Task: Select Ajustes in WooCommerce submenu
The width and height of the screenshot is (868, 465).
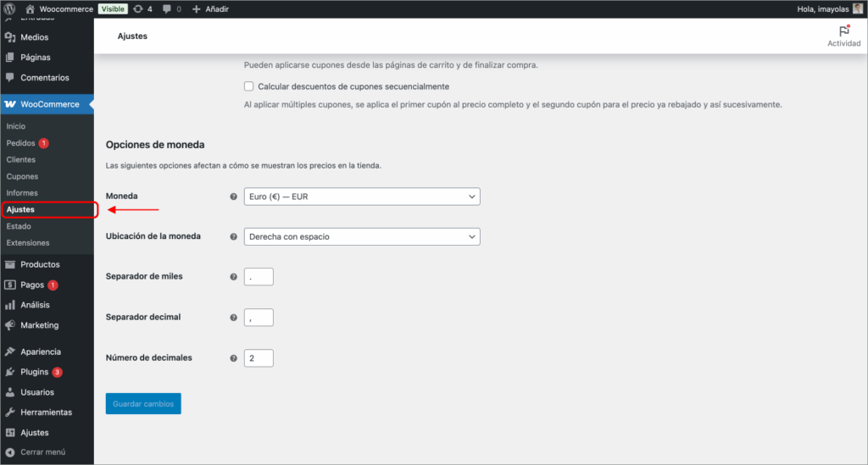Action: click(20, 209)
